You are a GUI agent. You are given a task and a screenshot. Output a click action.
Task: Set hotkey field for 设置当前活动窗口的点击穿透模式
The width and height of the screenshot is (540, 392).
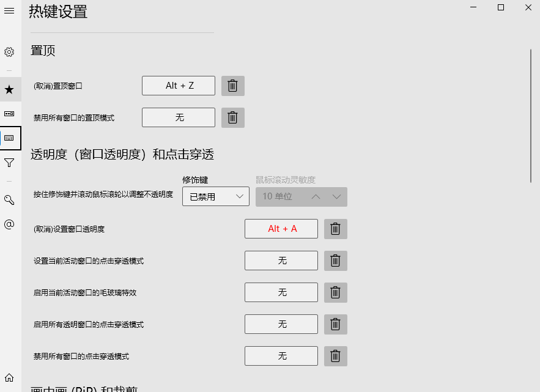click(x=281, y=261)
